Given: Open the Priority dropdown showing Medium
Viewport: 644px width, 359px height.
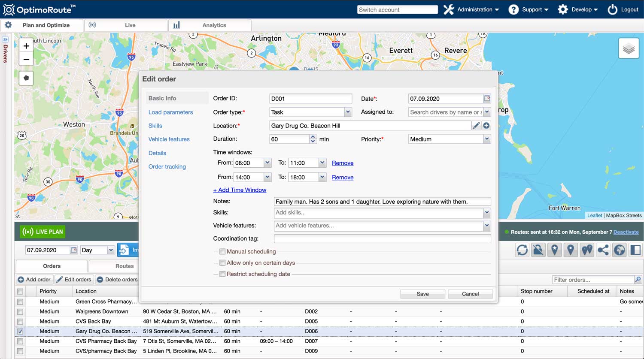Looking at the screenshot, I should point(486,139).
